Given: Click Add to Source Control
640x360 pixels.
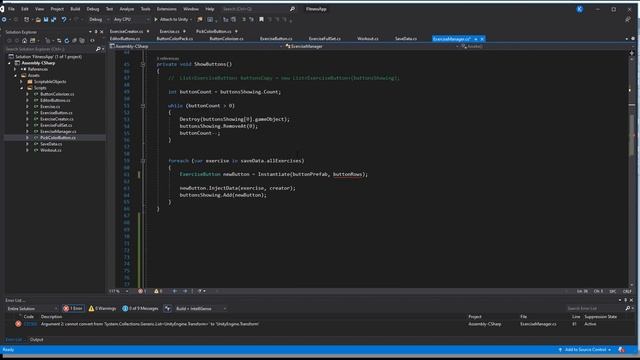Looking at the screenshot, I should (x=584, y=350).
